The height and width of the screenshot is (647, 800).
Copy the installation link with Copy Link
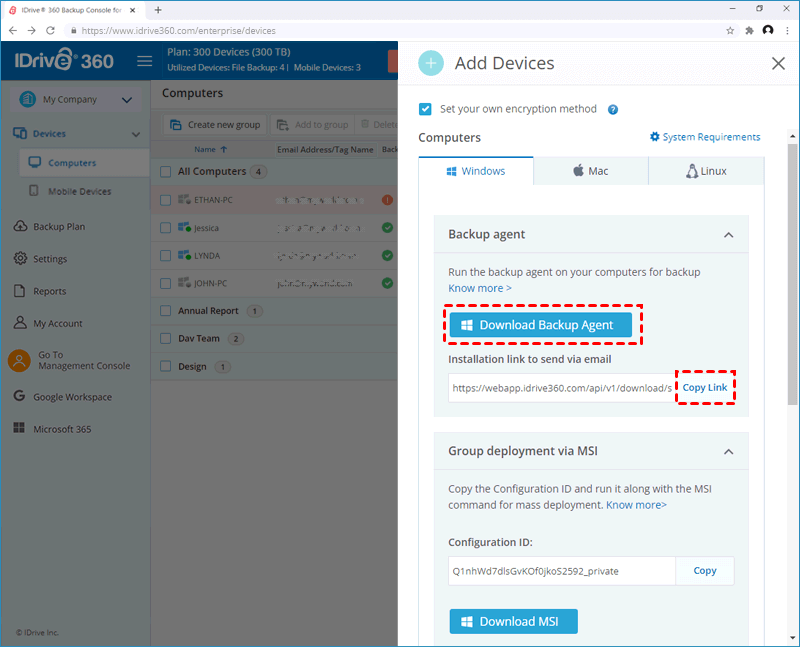705,388
